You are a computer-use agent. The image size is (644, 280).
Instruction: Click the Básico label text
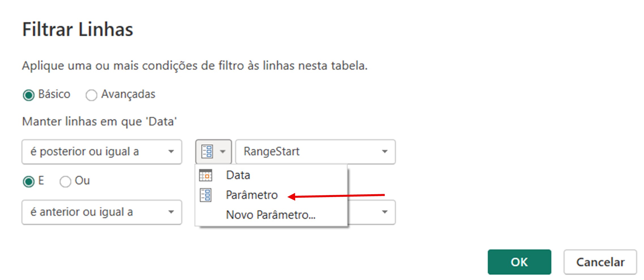click(x=54, y=94)
